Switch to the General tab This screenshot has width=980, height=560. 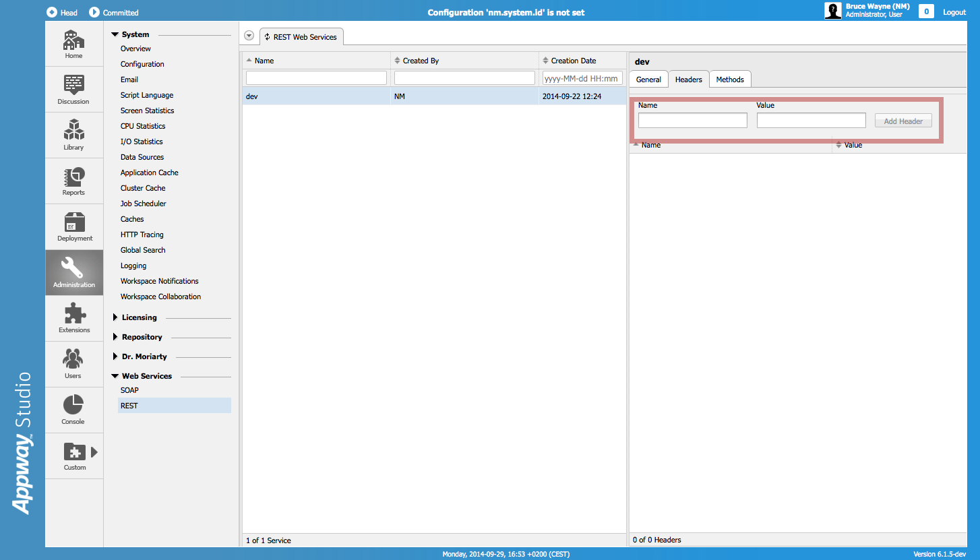(x=648, y=80)
